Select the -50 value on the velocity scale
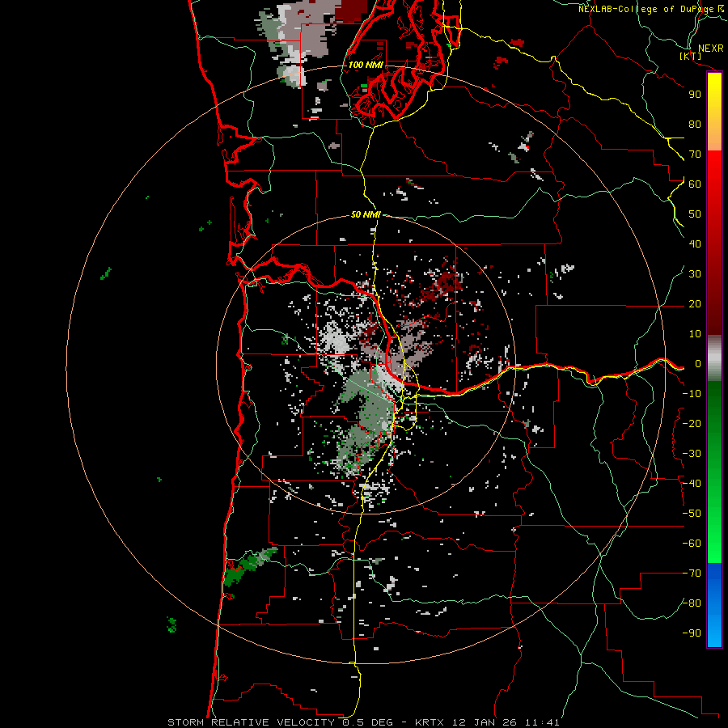Screen dimensions: 728x728 pyautogui.click(x=692, y=514)
